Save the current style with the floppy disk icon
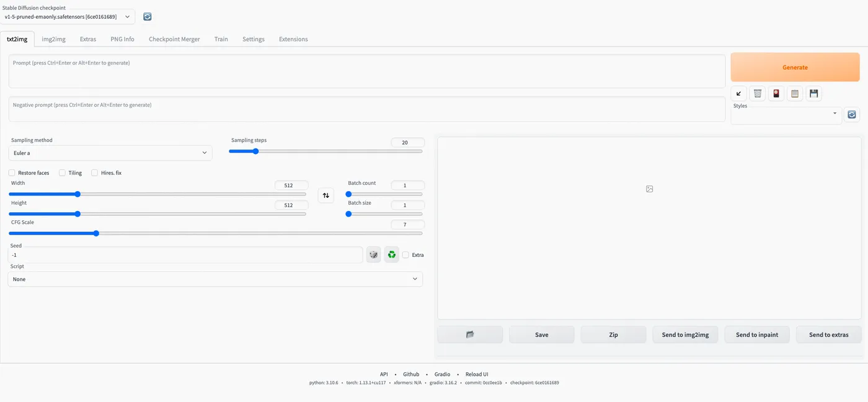Image resolution: width=868 pixels, height=402 pixels. point(814,94)
